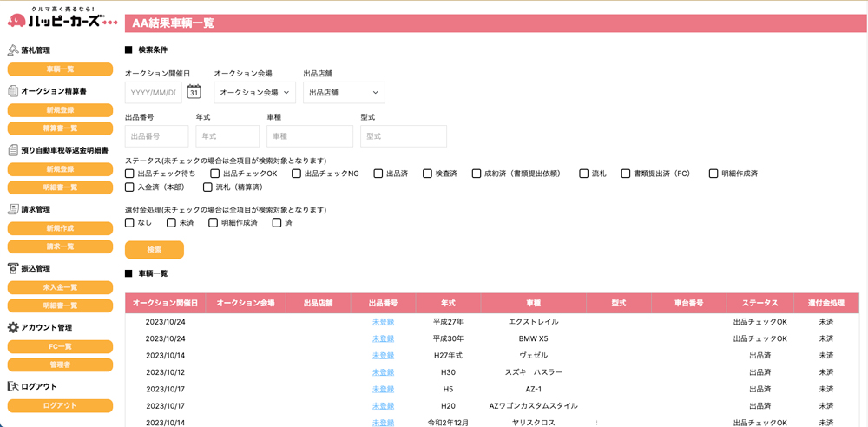This screenshot has width=868, height=427.
Task: Enable the 流札（精算済） status checkbox
Action: (207, 187)
